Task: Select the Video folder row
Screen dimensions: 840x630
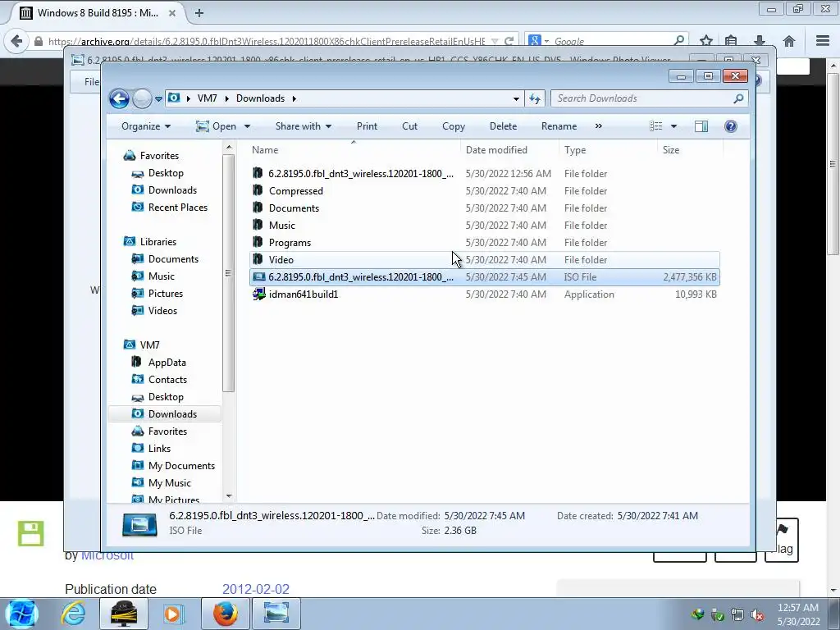Action: click(484, 260)
